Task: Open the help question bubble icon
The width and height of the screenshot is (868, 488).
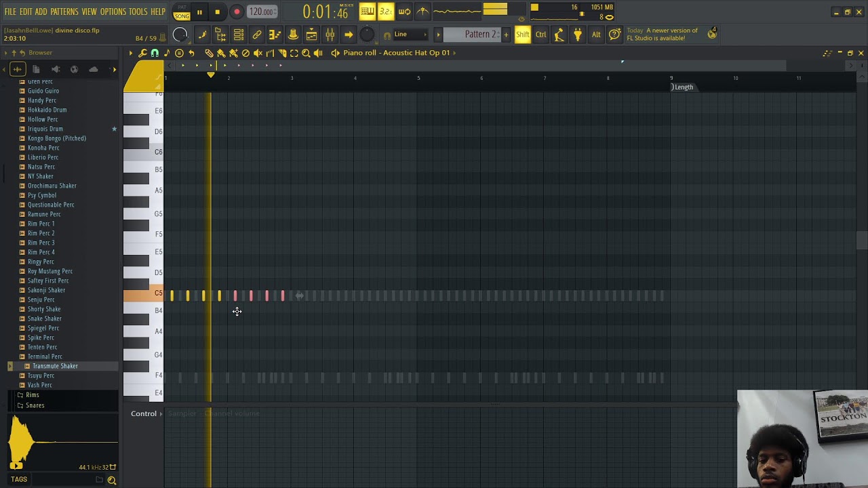Action: [614, 35]
